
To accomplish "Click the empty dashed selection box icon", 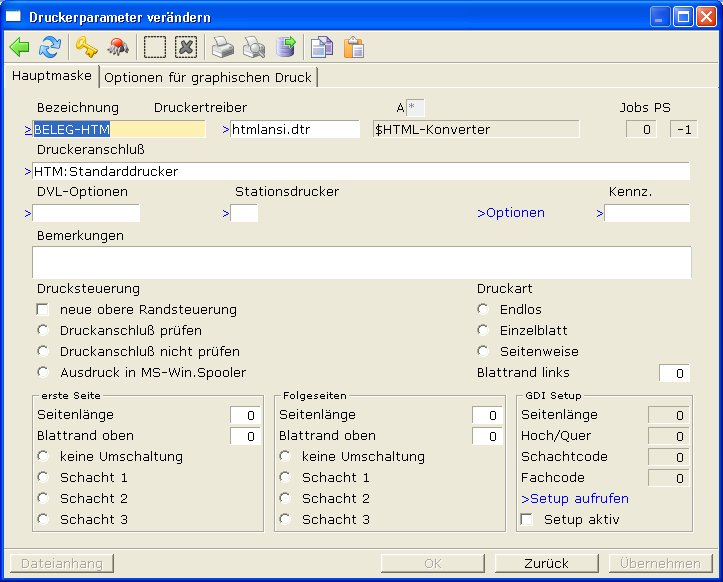I will coord(155,47).
